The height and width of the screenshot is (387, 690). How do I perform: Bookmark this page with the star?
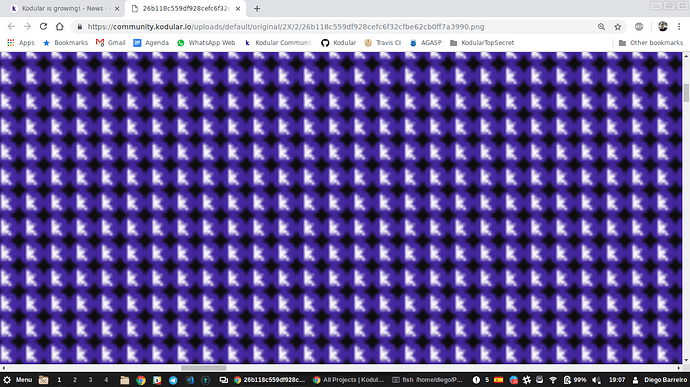618,27
